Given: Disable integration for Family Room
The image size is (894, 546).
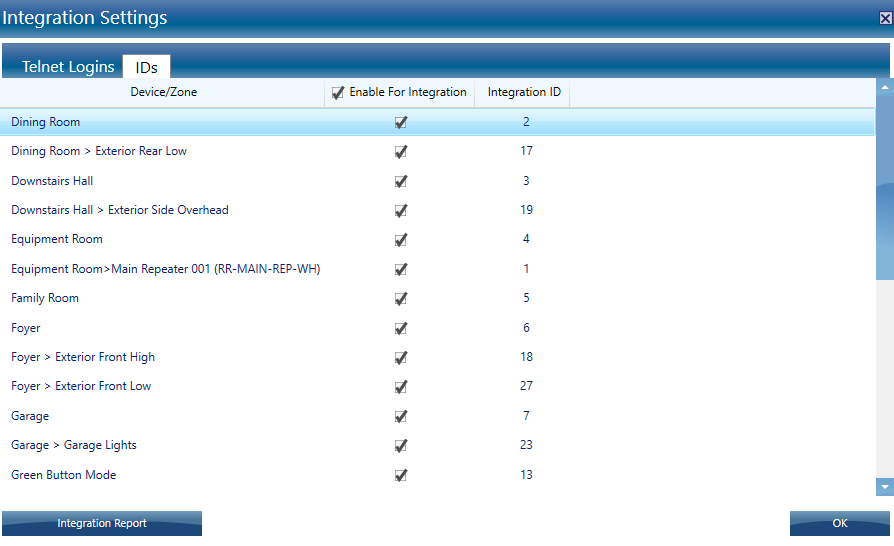Looking at the screenshot, I should 401,299.
